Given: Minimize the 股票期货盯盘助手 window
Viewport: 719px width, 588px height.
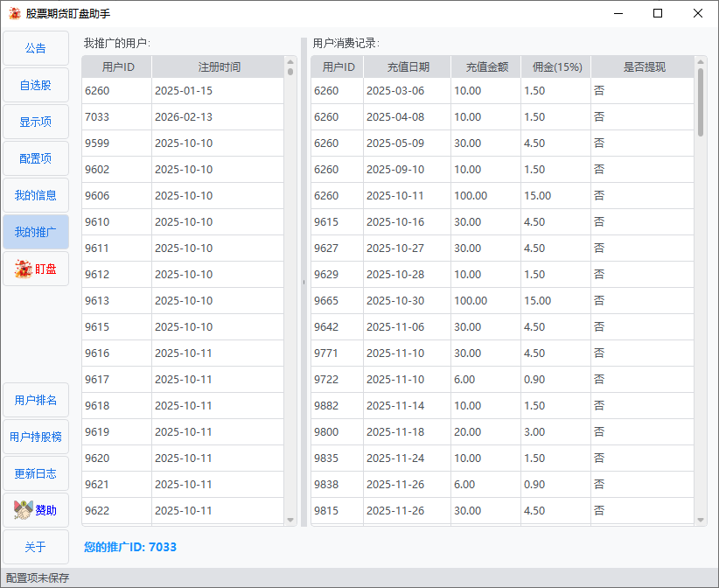Looking at the screenshot, I should 618,13.
